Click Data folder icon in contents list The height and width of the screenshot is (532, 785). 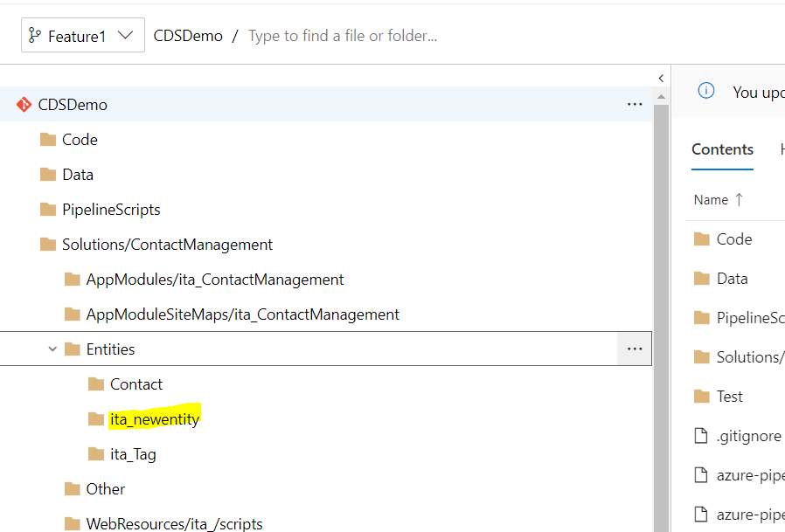(x=701, y=279)
